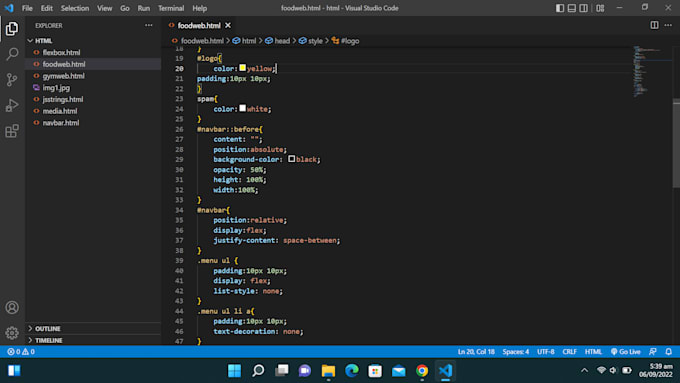Open Explorer Views and More Actions ellipsis
The image size is (680, 383).
[149, 25]
